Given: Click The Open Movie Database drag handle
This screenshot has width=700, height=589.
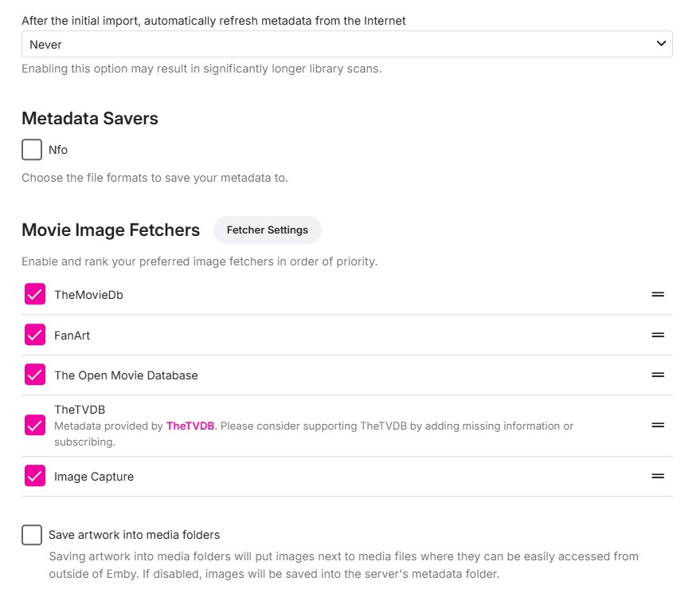Looking at the screenshot, I should click(x=658, y=375).
